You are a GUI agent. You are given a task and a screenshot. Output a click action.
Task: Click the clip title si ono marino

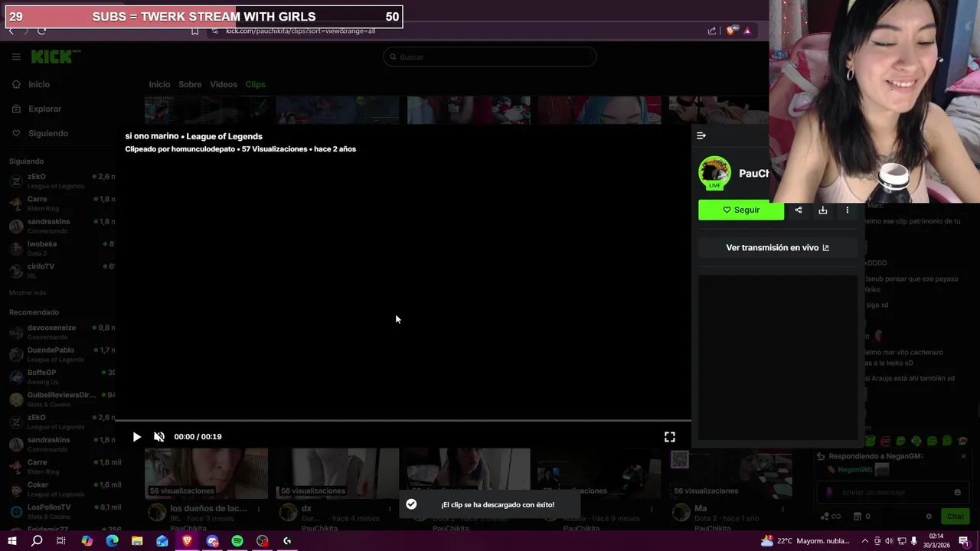(152, 136)
